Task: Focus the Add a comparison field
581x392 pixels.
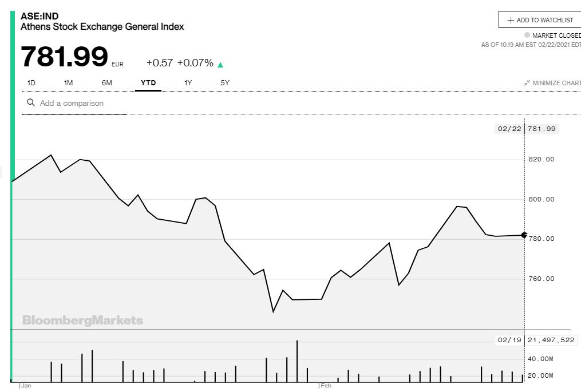Action: [80, 104]
